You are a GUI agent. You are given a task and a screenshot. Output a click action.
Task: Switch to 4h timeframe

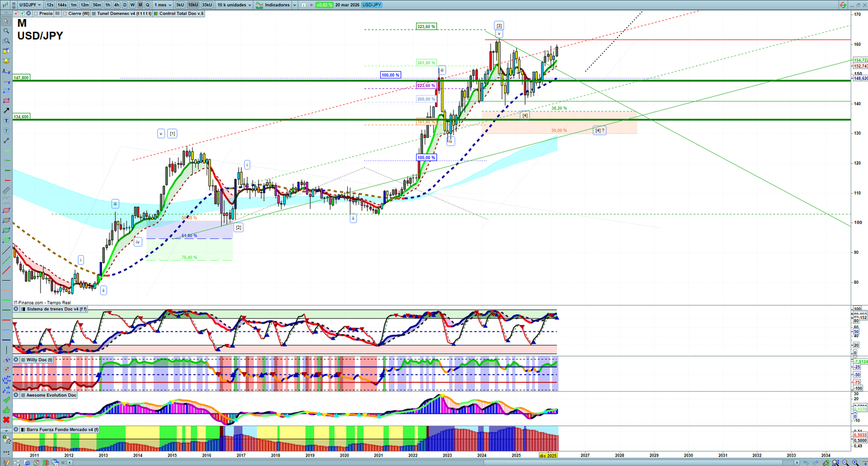116,5
